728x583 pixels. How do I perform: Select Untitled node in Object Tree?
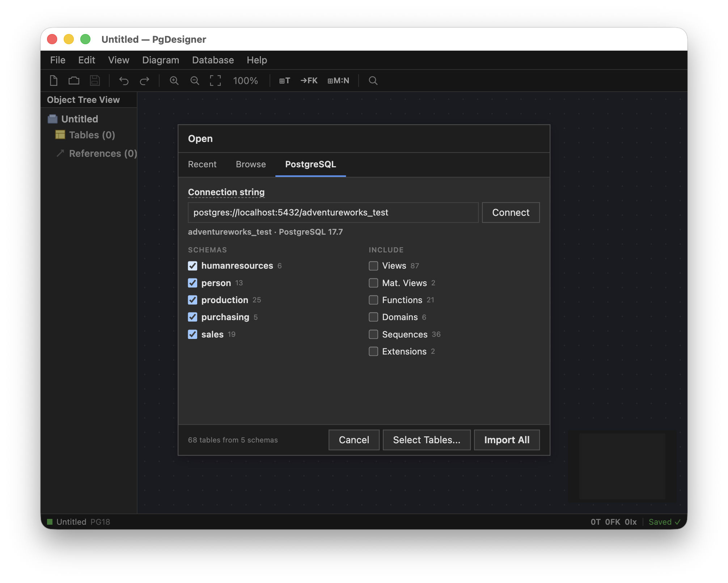80,119
